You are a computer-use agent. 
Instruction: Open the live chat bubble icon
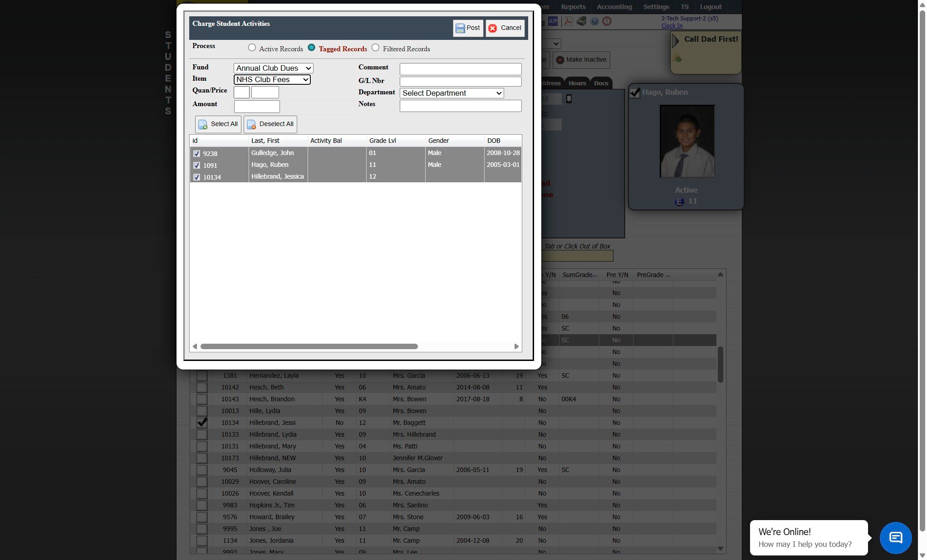[895, 538]
